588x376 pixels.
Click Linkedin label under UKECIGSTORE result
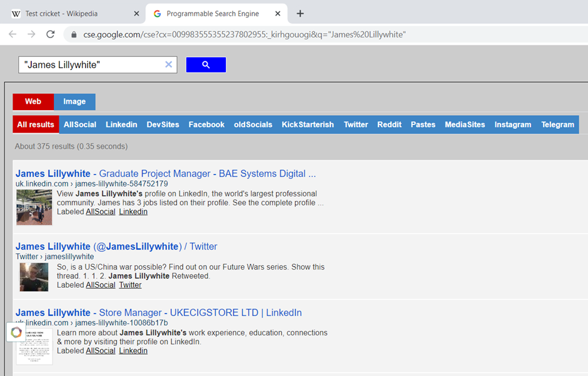click(x=133, y=351)
